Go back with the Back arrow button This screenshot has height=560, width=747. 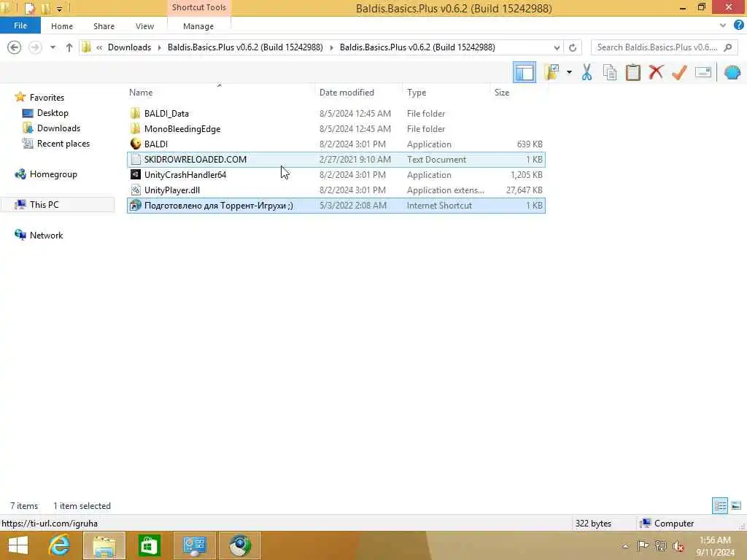[x=15, y=47]
